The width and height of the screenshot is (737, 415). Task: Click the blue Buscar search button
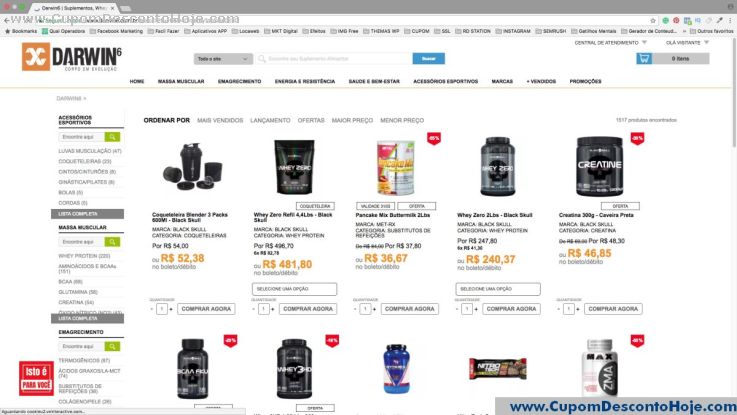pyautogui.click(x=429, y=58)
